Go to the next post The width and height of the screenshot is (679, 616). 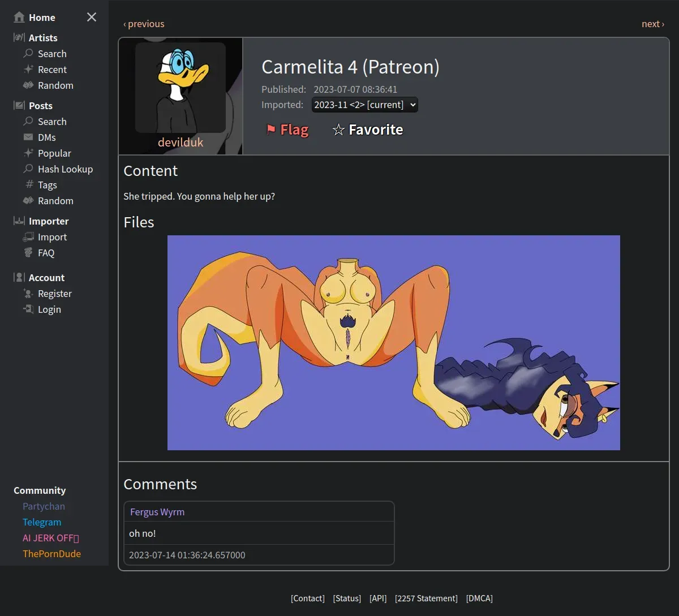click(x=653, y=24)
